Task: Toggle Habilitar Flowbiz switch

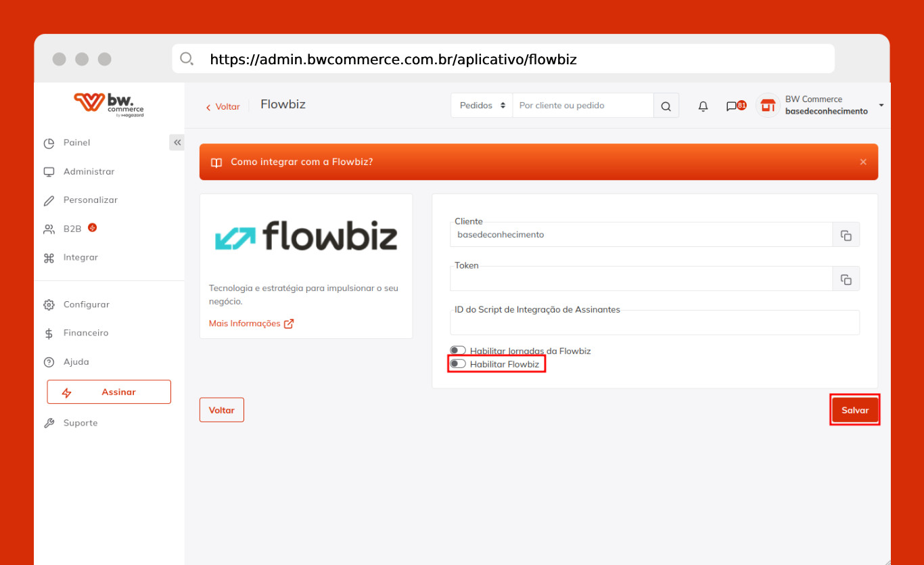Action: click(458, 364)
